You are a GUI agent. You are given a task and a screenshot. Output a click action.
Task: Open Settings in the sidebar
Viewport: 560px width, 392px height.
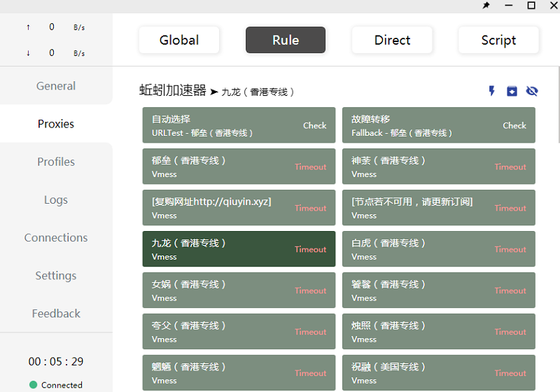click(56, 275)
